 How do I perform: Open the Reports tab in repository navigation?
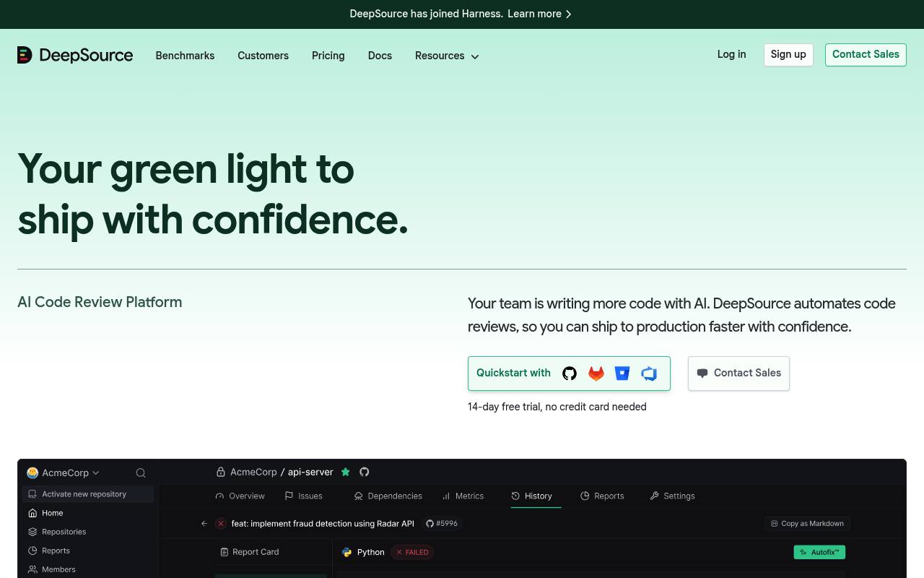[x=602, y=496]
